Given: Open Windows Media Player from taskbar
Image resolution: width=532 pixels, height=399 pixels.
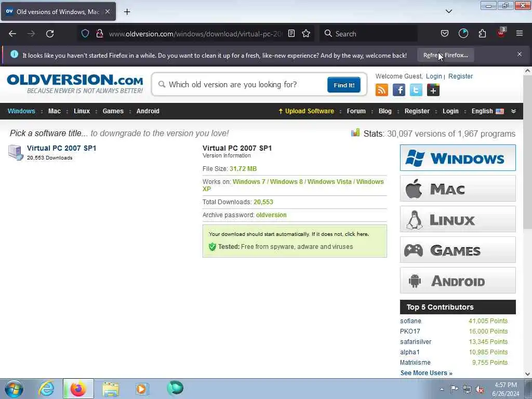Looking at the screenshot, I should [x=141, y=389].
